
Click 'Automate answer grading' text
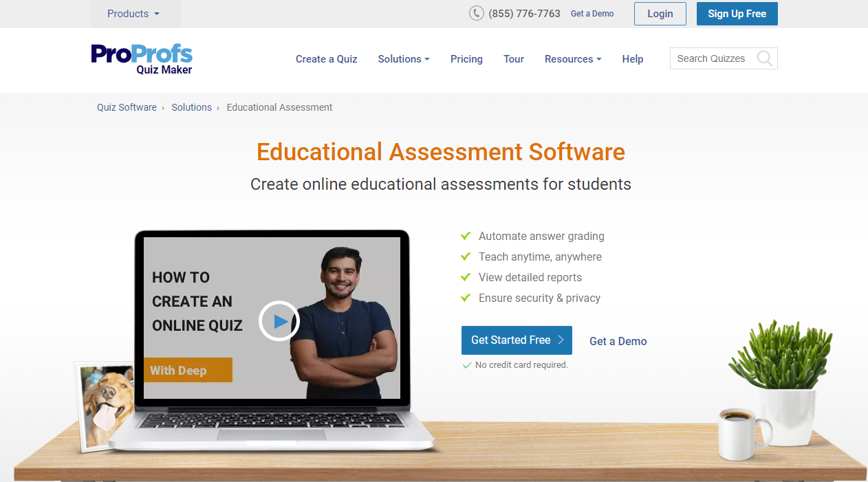point(541,236)
